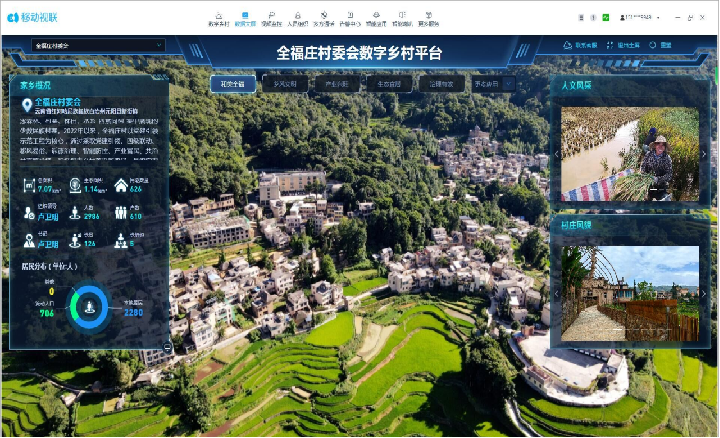Open the farmer photo in 人文风采
The width and height of the screenshot is (720, 438).
pyautogui.click(x=630, y=154)
